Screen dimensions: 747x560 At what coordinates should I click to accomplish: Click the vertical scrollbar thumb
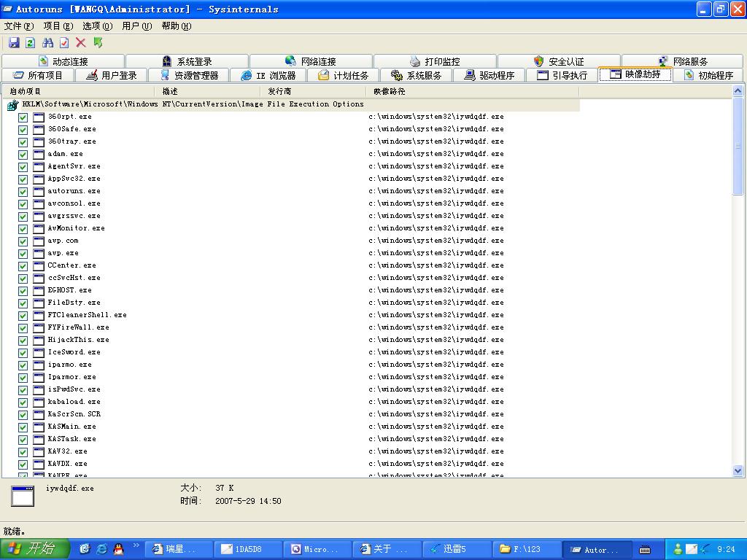pyautogui.click(x=738, y=145)
